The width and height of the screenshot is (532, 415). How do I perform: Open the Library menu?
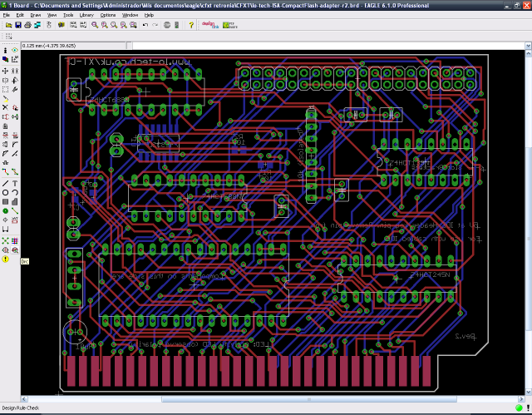pos(86,15)
